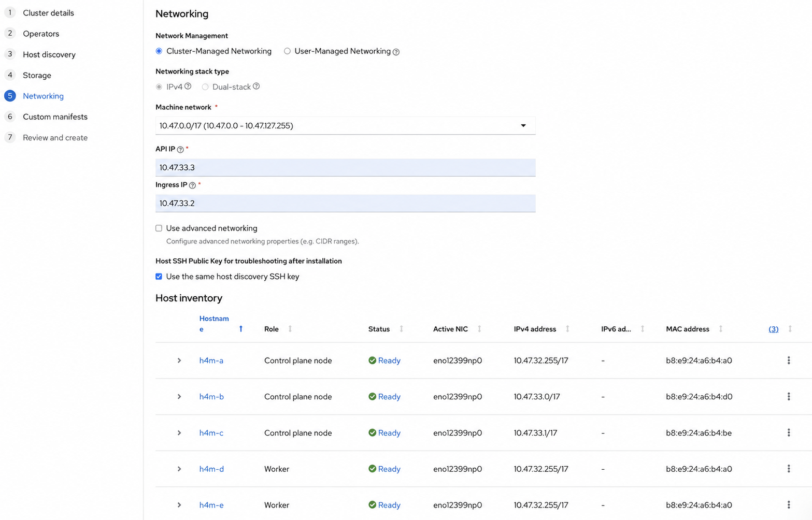
Task: Go to Operators wizard step
Action: 41,34
